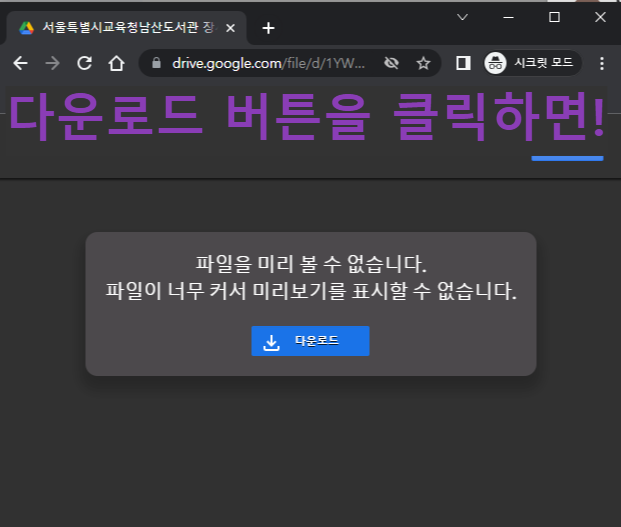The image size is (621, 527).
Task: Click the forward navigation arrow
Action: pos(52,63)
